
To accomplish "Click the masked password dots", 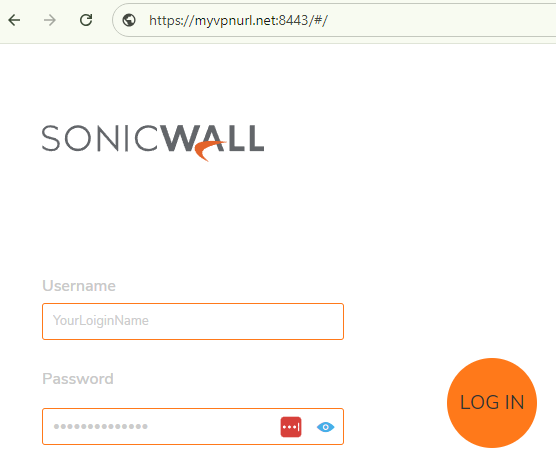I will tap(101, 426).
